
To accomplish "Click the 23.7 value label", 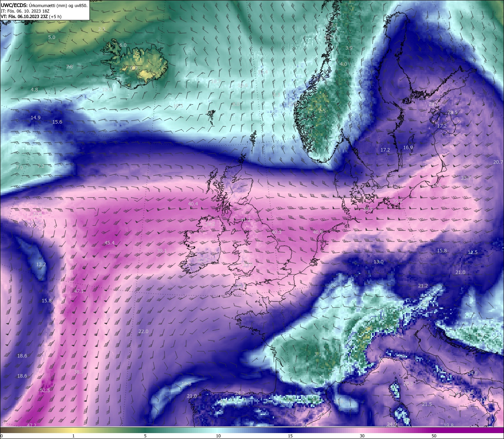I will 466,178.
